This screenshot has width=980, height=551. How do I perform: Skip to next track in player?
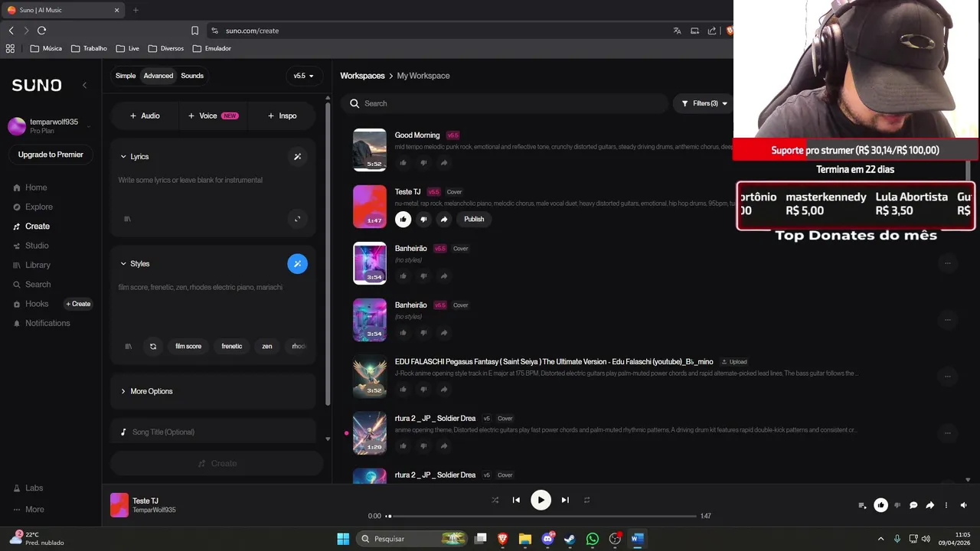pyautogui.click(x=565, y=500)
